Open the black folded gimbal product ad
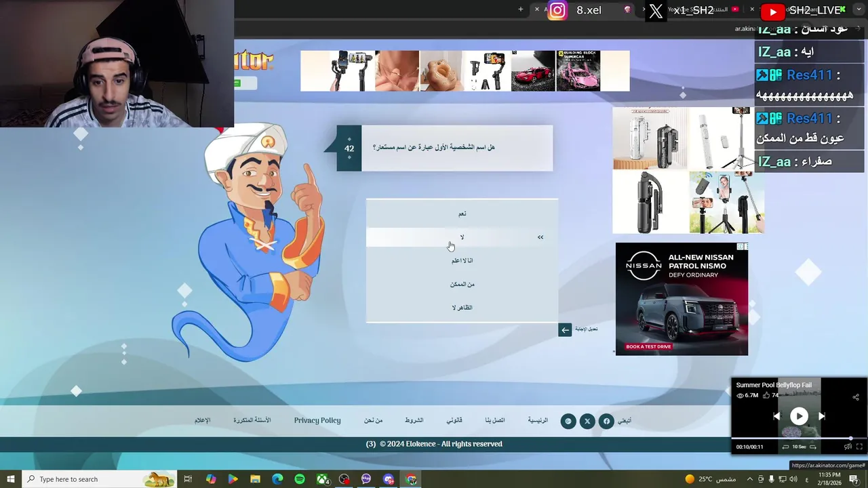Image resolution: width=868 pixels, height=488 pixels. [x=650, y=202]
